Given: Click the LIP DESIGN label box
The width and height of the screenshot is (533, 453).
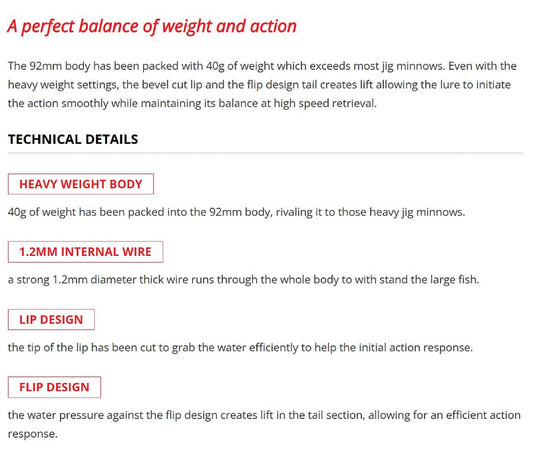Looking at the screenshot, I should pos(51,319).
